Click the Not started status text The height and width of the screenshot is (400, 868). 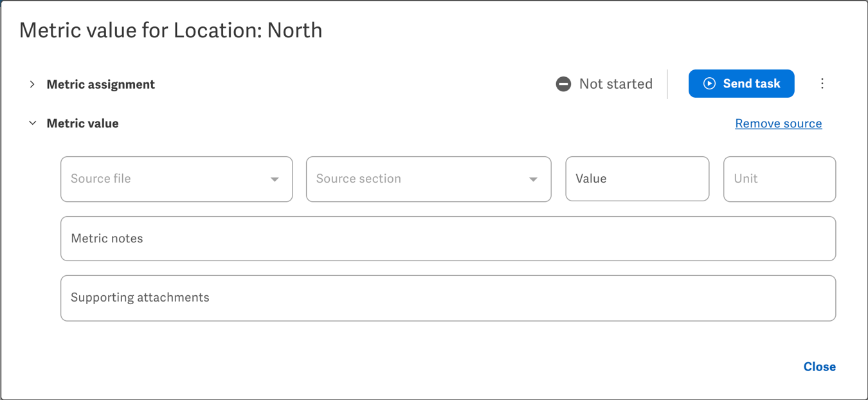[x=616, y=84]
